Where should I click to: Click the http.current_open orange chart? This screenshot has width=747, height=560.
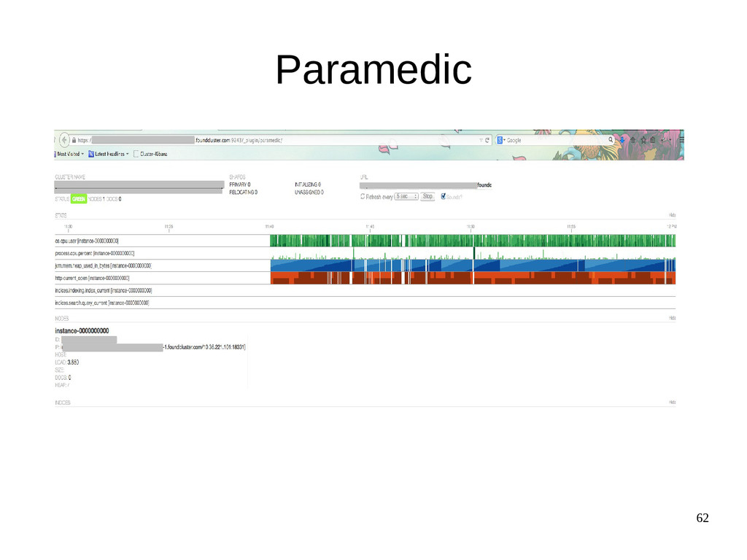[x=473, y=278]
